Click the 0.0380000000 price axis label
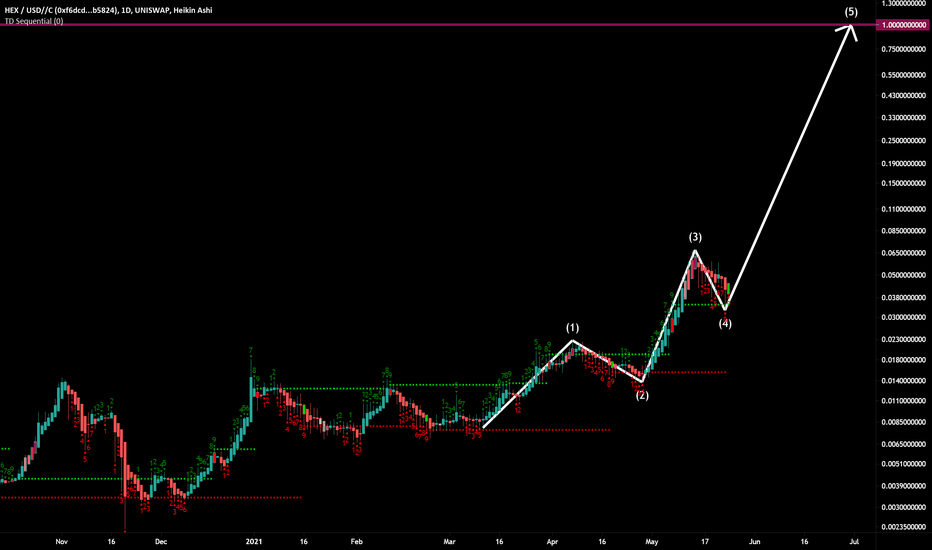The height and width of the screenshot is (550, 932). point(903,298)
